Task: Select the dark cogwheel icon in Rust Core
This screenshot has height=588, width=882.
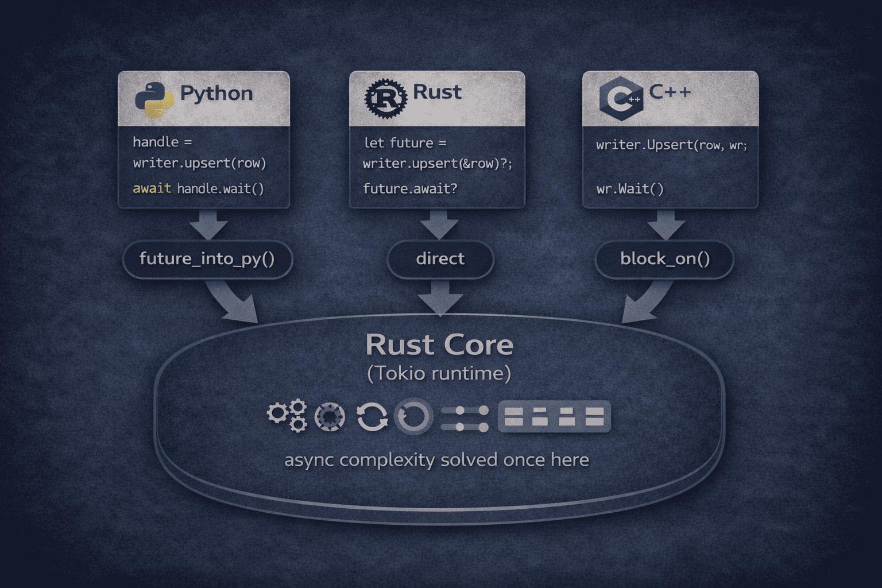Action: [x=329, y=416]
